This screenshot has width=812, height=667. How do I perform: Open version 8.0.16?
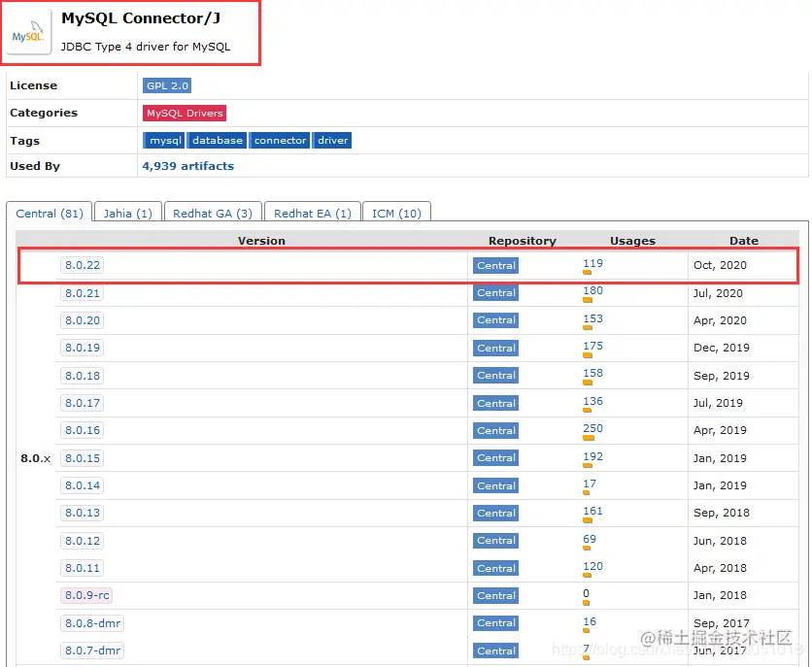pos(82,430)
